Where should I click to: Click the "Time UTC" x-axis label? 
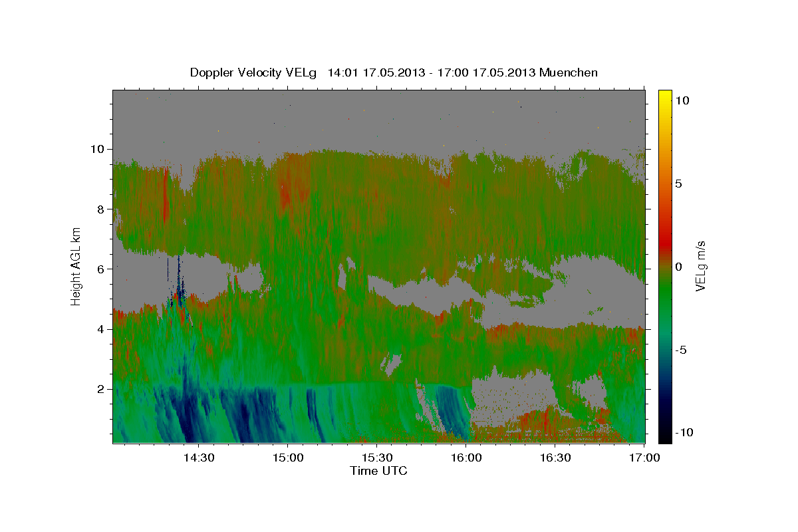pos(378,471)
